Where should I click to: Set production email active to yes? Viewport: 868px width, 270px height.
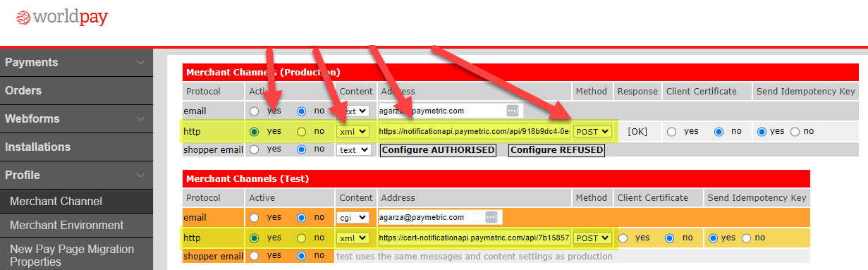(254, 111)
